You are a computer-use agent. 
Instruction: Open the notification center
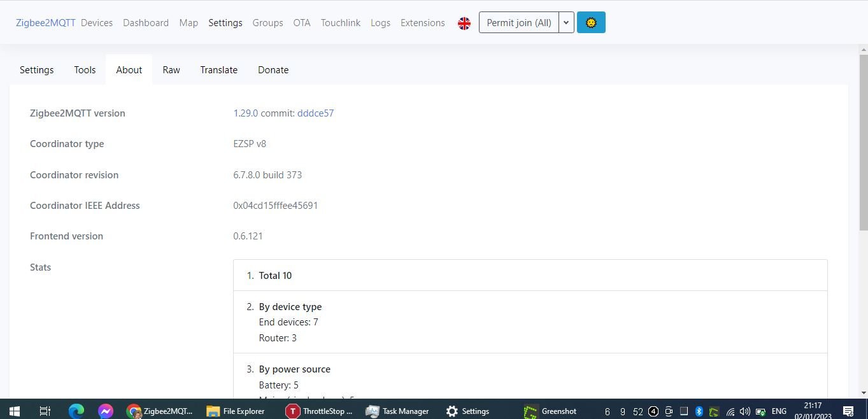(x=847, y=411)
